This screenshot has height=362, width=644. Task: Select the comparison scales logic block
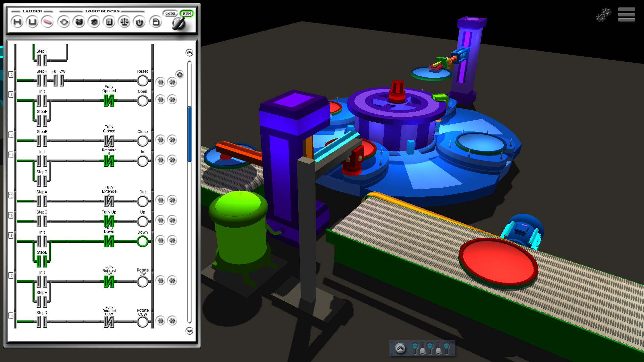coord(124,22)
